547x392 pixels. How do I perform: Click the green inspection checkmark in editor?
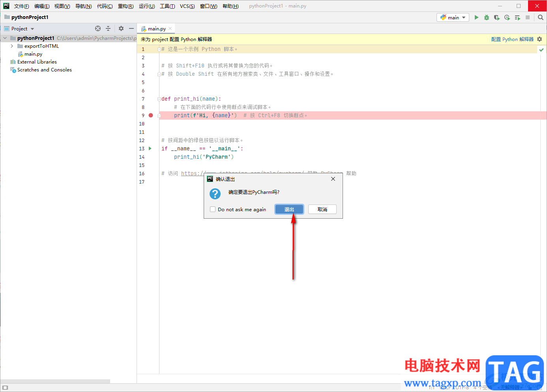(541, 50)
